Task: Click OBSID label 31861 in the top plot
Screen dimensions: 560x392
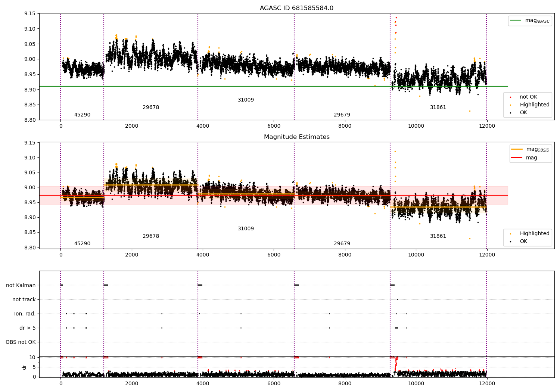Action: coord(438,108)
